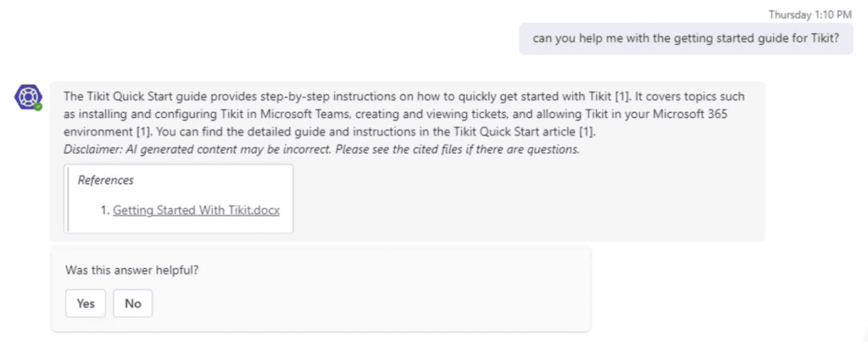Click the [1] citation after 'Quick Start article'

click(587, 132)
